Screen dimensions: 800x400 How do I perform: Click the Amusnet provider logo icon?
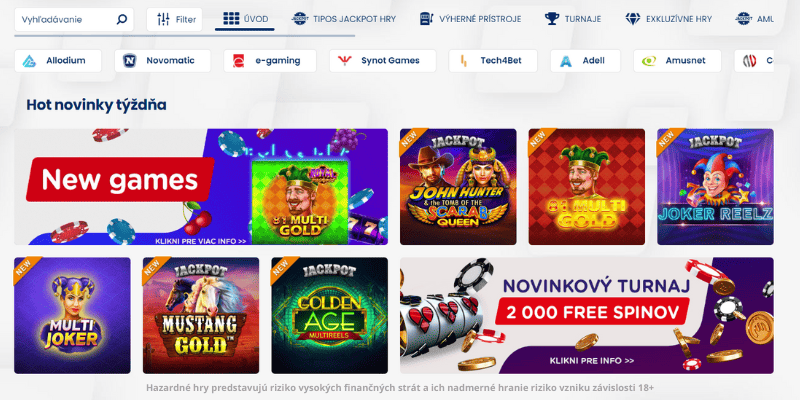648,61
